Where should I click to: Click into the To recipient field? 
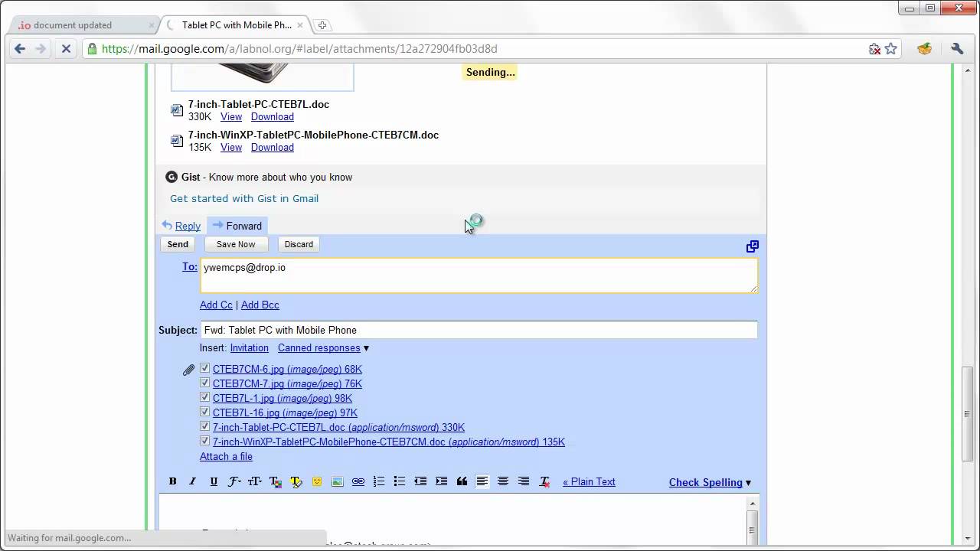click(x=479, y=275)
